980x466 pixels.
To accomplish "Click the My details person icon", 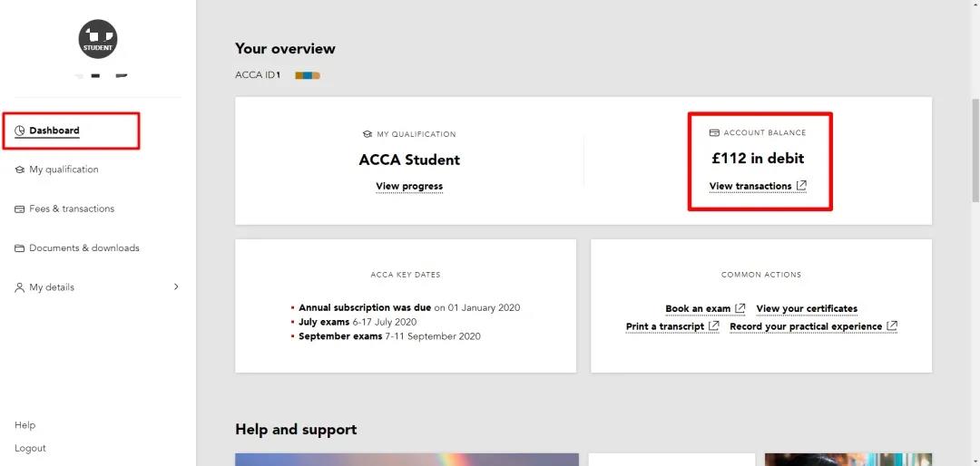I will point(20,287).
